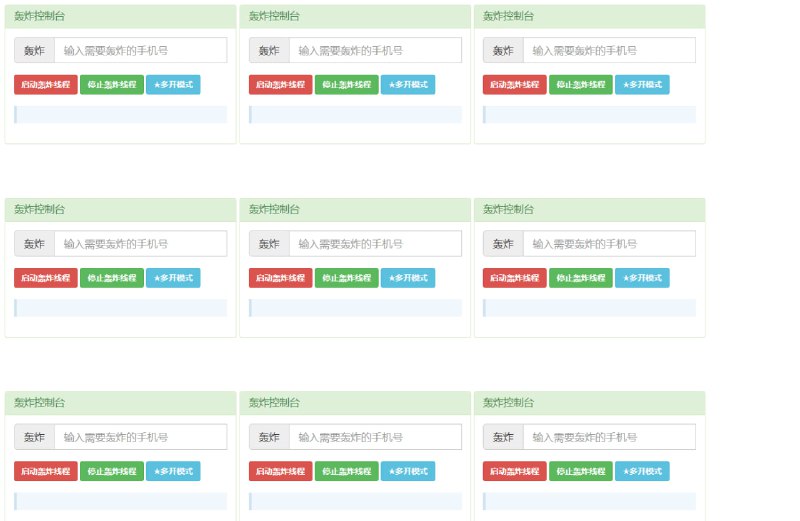Image resolution: width=800 pixels, height=521 pixels.
Task: Click ★多开模式 in the bottom-left panel
Action: (173, 471)
